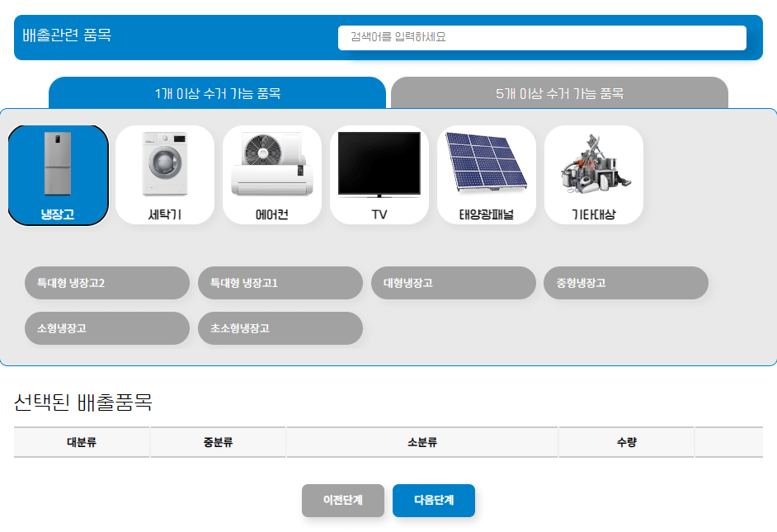777x532 pixels.
Task: Toggle the 특대형 냉장고2 size option
Action: coord(106,283)
